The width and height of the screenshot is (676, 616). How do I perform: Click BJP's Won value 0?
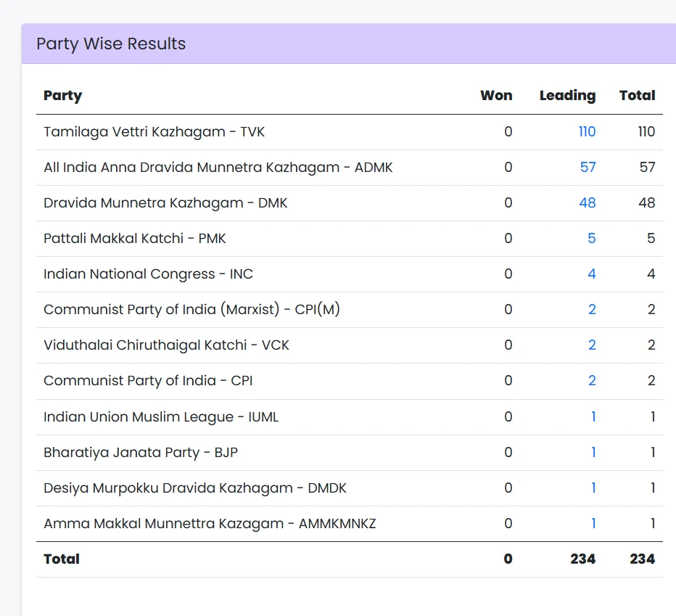tap(508, 452)
